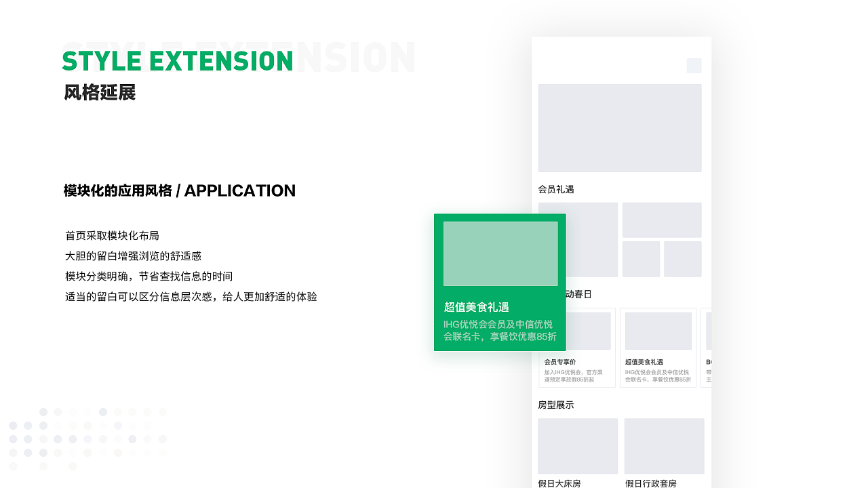Select the white 超值美食礼遇 title on the green card
The image size is (868, 488).
(476, 307)
